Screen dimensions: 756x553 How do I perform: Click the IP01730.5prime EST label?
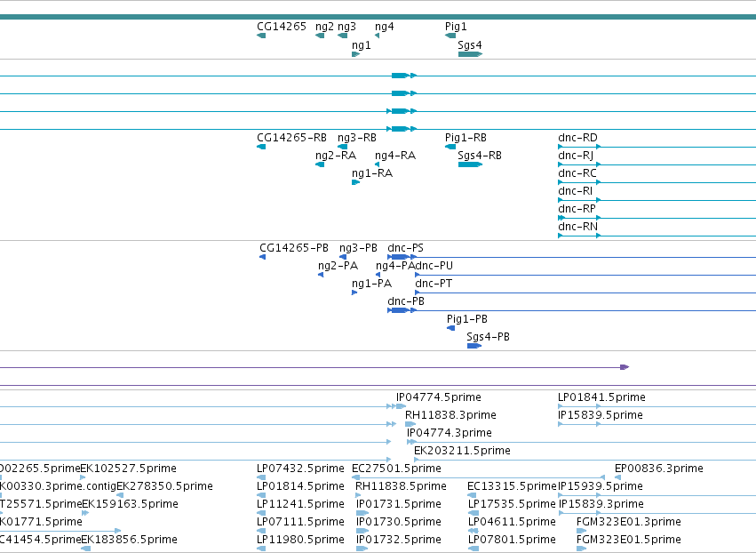click(x=399, y=523)
